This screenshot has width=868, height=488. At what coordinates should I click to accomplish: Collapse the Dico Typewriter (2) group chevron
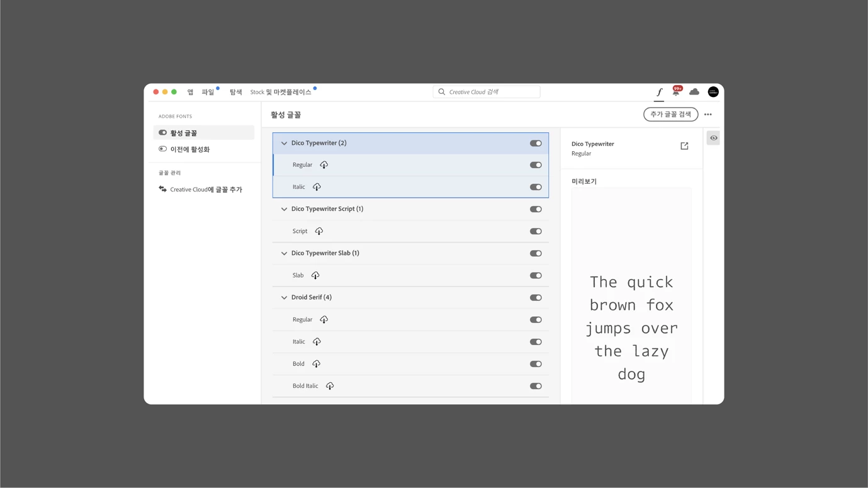284,144
